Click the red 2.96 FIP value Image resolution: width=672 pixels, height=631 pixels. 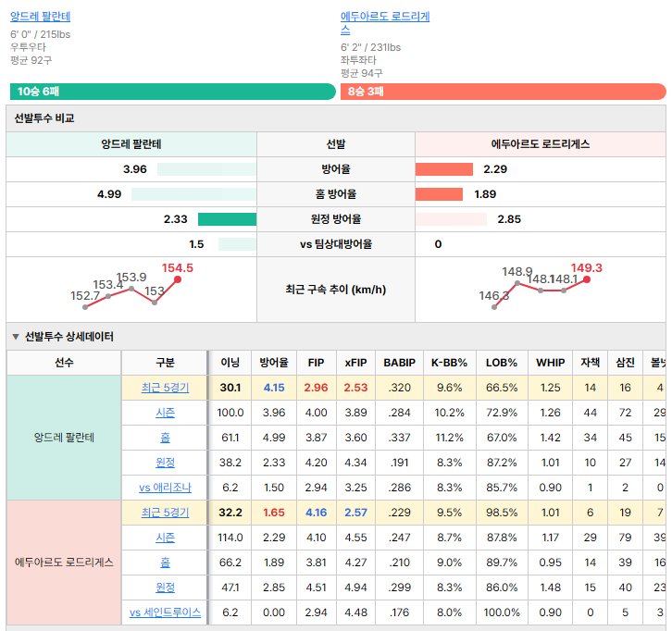click(x=317, y=388)
